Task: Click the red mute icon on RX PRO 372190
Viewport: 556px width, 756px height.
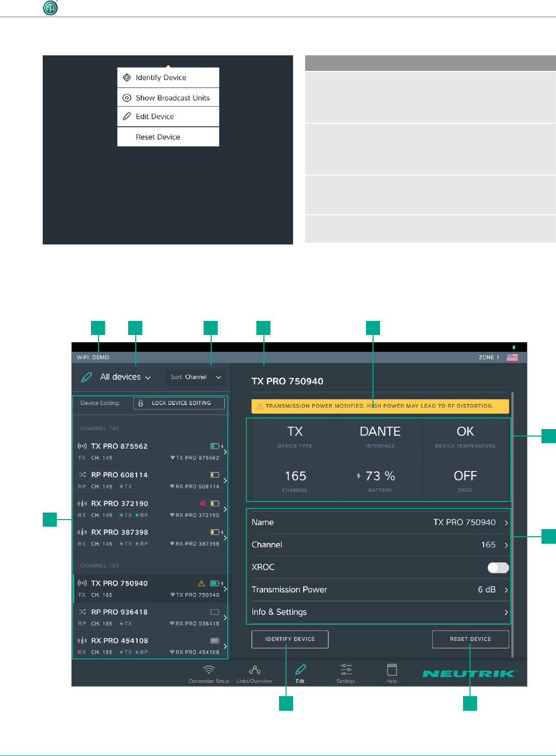Action: coord(203,503)
